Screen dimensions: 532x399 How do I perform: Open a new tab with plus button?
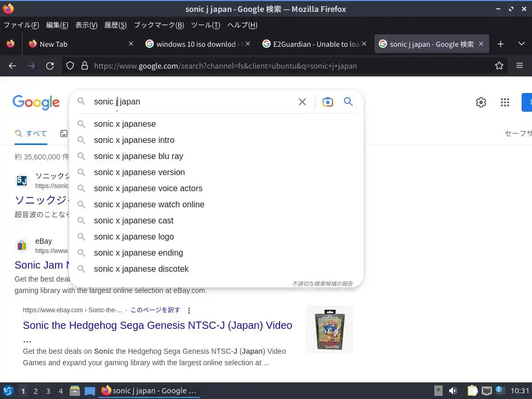pyautogui.click(x=500, y=44)
